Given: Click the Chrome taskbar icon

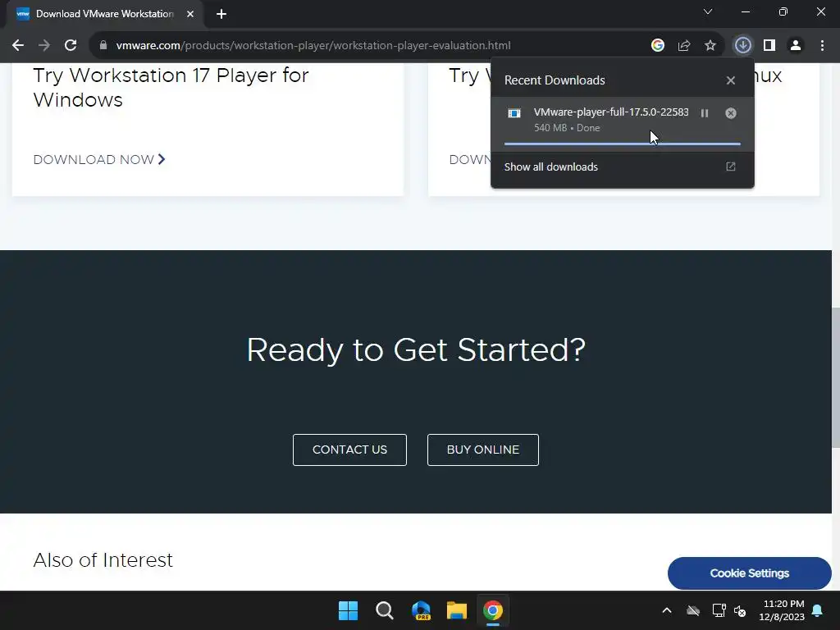Looking at the screenshot, I should click(x=493, y=610).
